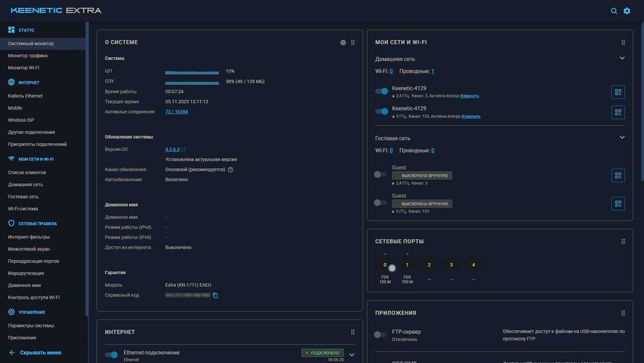Show QR code for Guest 2,4 ГГц
The height and width of the screenshot is (363, 644).
pos(618,175)
